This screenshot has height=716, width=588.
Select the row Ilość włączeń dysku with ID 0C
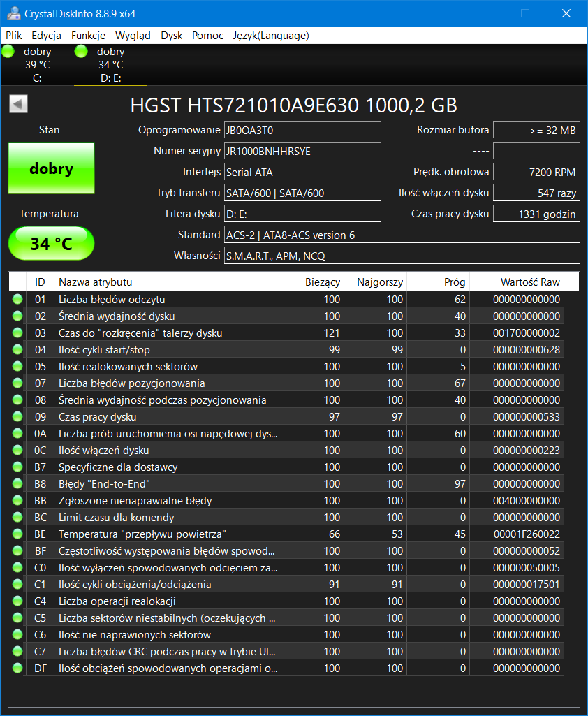(x=286, y=451)
